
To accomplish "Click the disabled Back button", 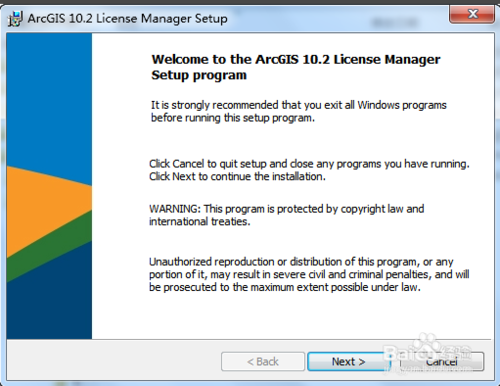I will pyautogui.click(x=263, y=362).
